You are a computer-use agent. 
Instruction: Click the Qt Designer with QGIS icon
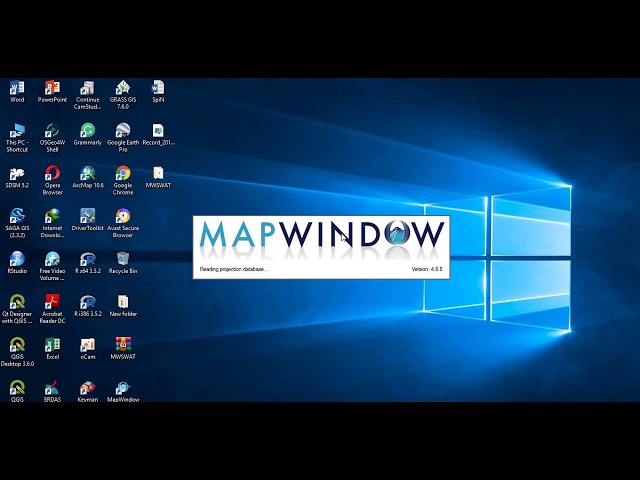coord(17,309)
